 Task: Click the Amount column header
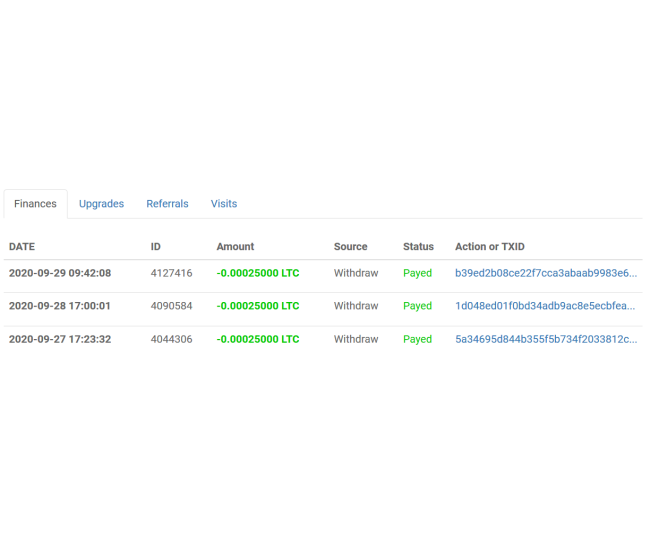tap(235, 246)
